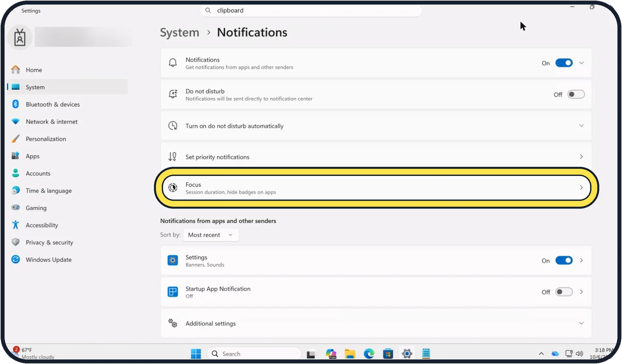Viewport: 622px width, 364px height.
Task: Open Microsoft Edge from the taskbar
Action: click(369, 354)
